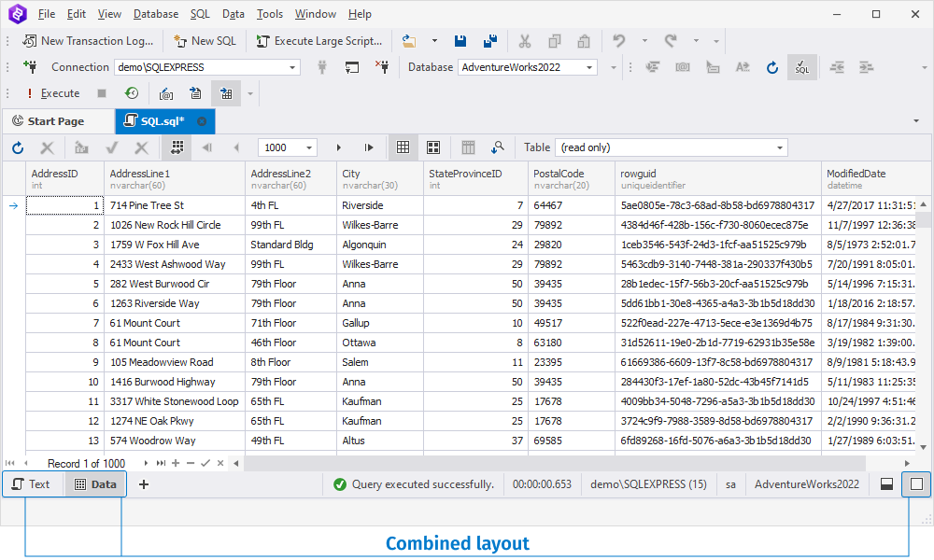Expand execute toolbar options arrow
934x560 pixels.
point(250,93)
